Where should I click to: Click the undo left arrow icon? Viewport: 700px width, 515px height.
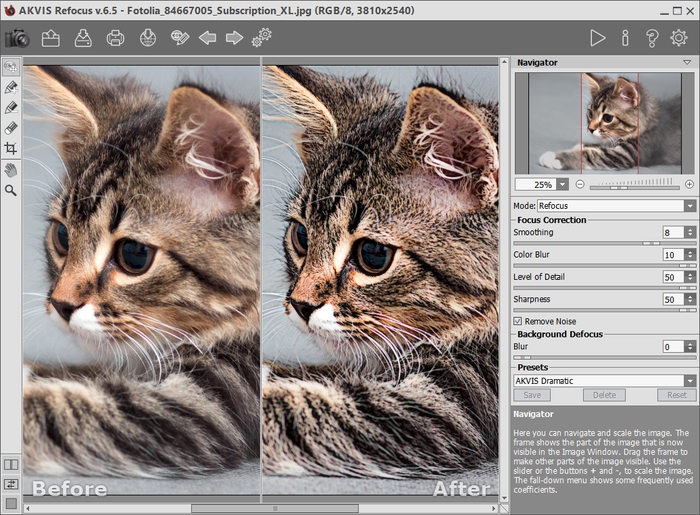(207, 38)
